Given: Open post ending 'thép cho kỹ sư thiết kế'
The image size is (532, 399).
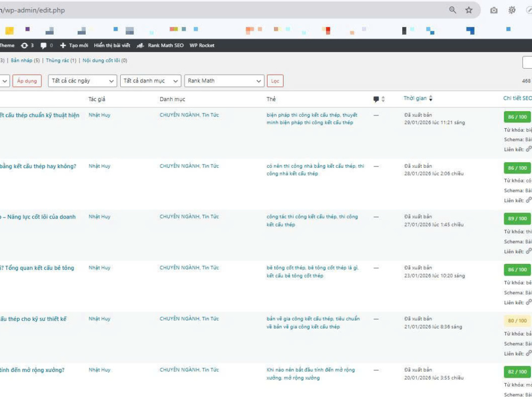Looking at the screenshot, I should [33, 319].
